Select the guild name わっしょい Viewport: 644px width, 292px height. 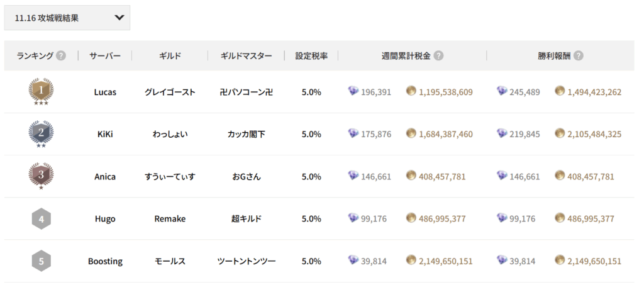(170, 134)
